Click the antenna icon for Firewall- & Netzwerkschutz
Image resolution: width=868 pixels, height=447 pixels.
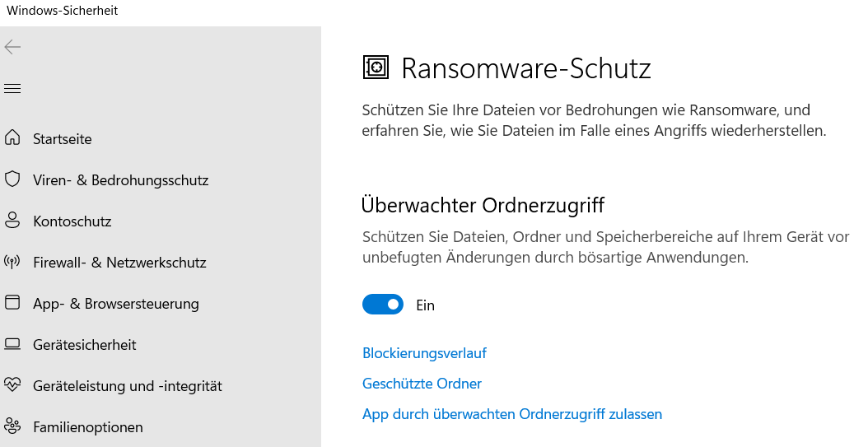pyautogui.click(x=12, y=263)
